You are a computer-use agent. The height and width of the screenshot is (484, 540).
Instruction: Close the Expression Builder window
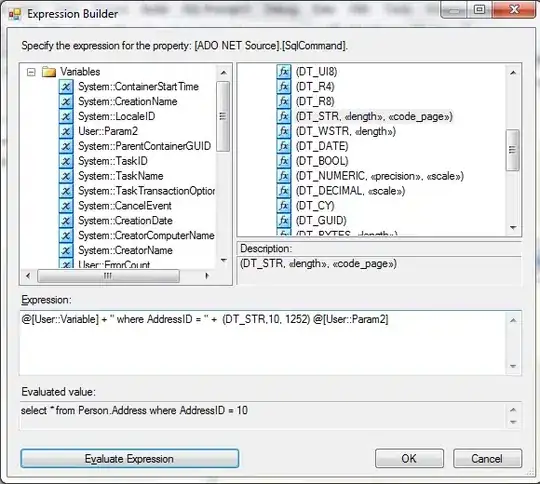click(514, 10)
